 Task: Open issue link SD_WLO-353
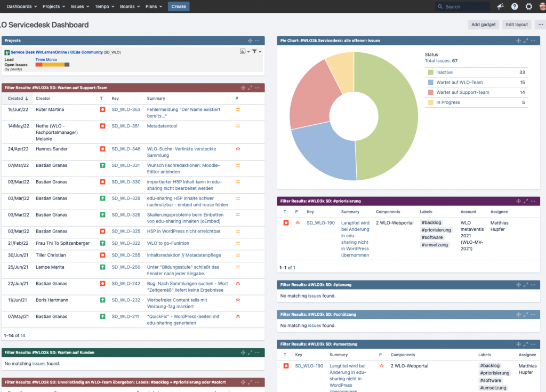(126, 109)
